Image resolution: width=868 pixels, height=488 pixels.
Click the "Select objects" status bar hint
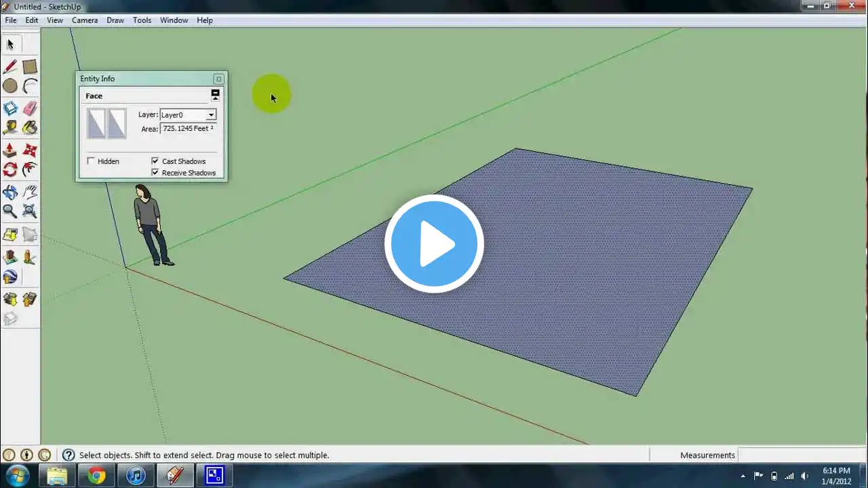(204, 455)
